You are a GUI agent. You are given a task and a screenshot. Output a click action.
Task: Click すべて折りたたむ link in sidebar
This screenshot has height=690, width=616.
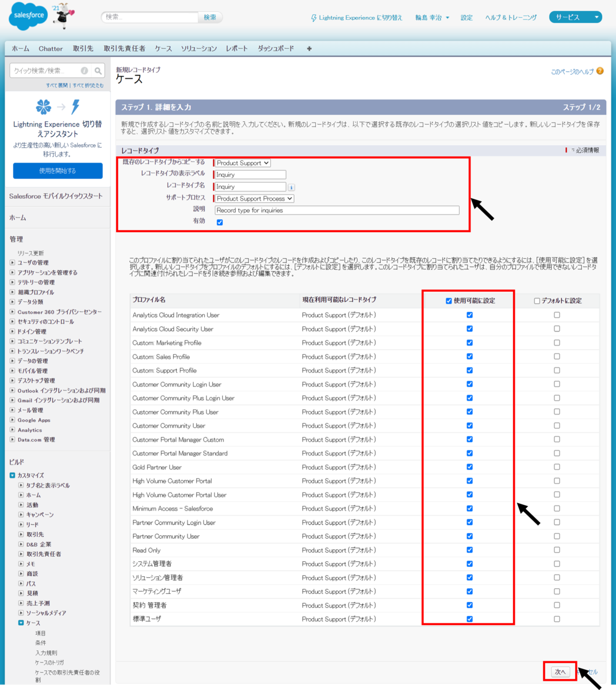pyautogui.click(x=88, y=86)
